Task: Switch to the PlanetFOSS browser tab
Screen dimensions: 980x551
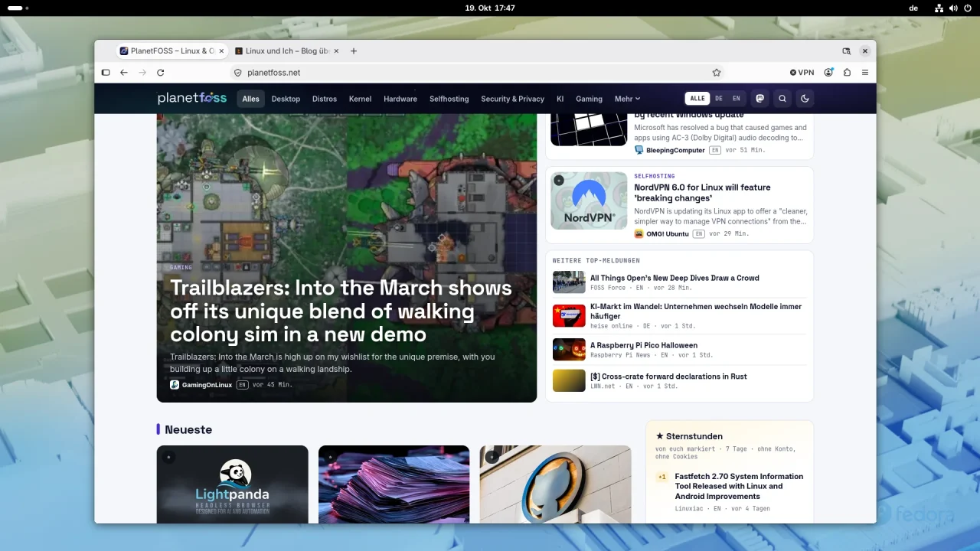Action: pyautogui.click(x=171, y=51)
